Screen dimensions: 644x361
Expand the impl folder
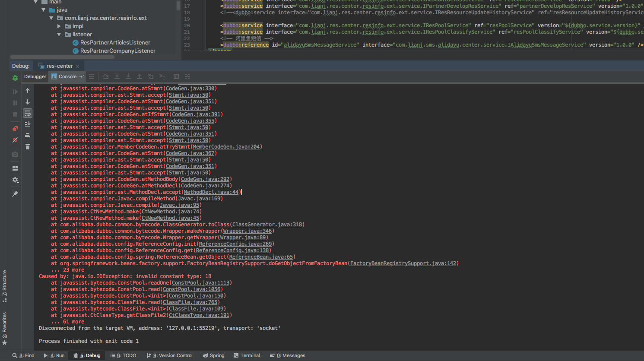(x=59, y=26)
